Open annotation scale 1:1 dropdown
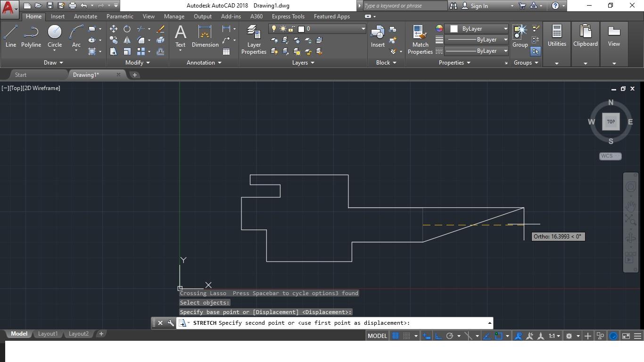Viewport: 644px width, 362px height. (x=554, y=336)
